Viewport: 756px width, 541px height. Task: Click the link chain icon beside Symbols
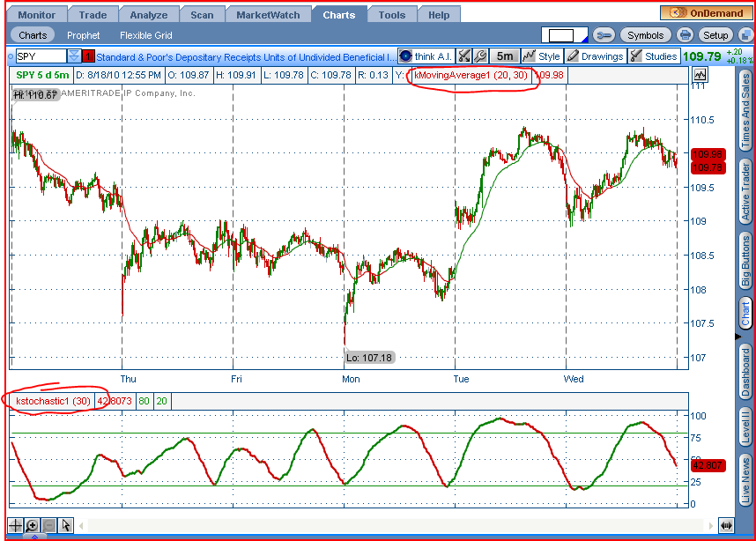click(x=604, y=35)
